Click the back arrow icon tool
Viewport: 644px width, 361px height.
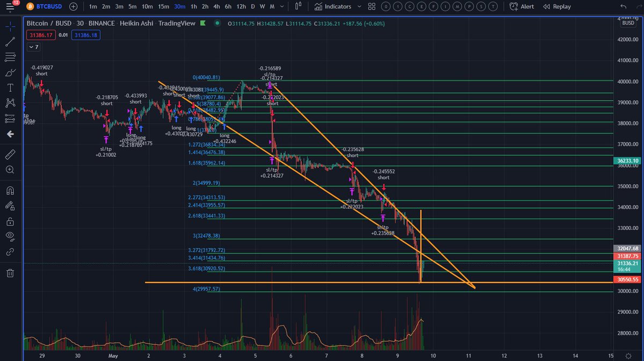(10, 134)
